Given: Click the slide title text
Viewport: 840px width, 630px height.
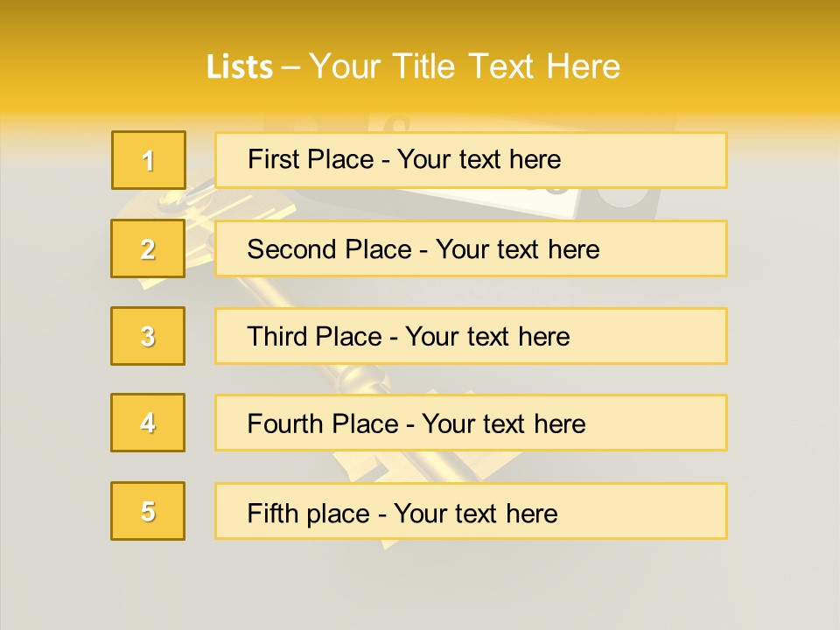Looking at the screenshot, I should point(413,66).
